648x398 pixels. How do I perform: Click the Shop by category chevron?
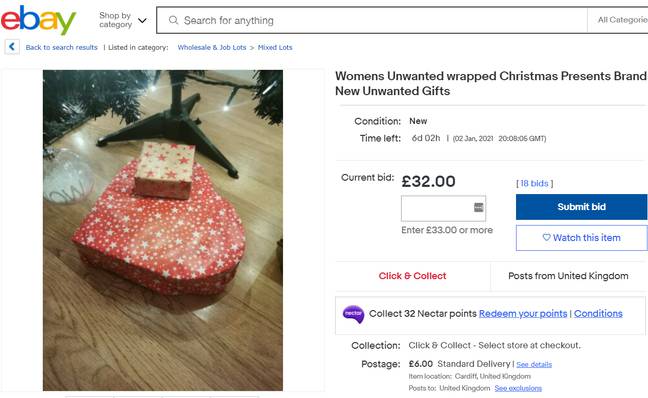tap(142, 21)
